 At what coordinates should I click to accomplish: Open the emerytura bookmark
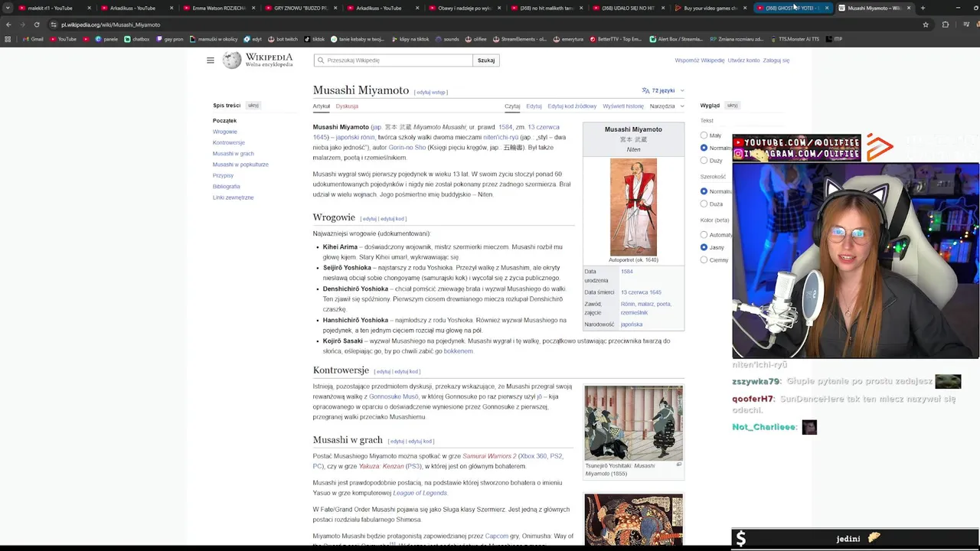568,39
